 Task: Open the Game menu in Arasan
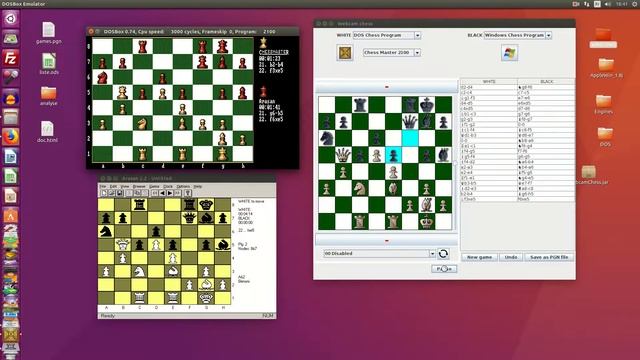(154, 186)
